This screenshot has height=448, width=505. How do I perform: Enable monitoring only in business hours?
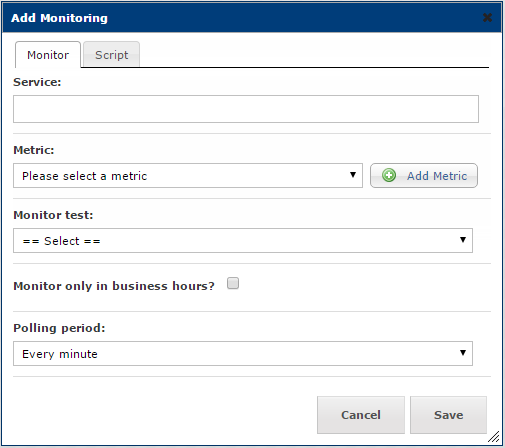click(233, 283)
